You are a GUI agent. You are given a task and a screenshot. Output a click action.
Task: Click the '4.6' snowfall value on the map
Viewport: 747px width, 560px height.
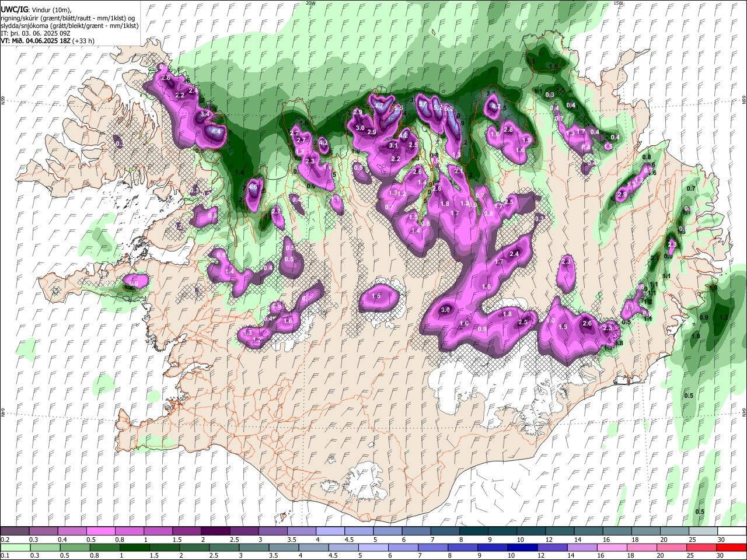(x=253, y=188)
